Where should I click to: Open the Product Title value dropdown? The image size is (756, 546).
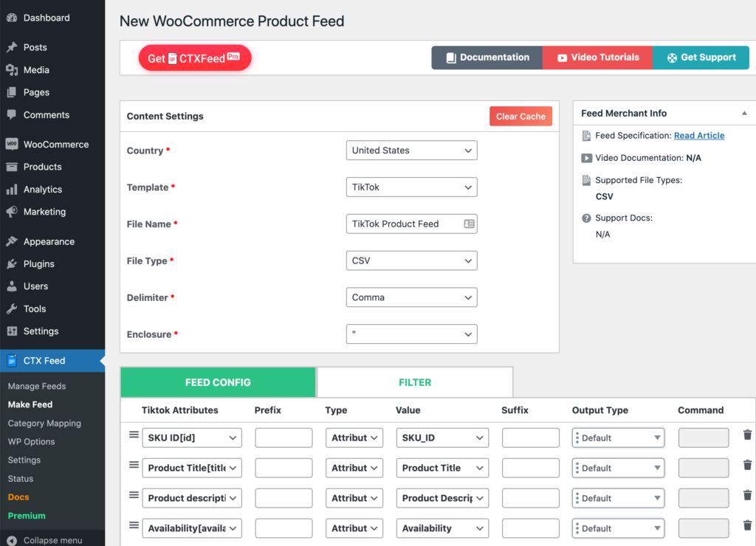click(442, 468)
